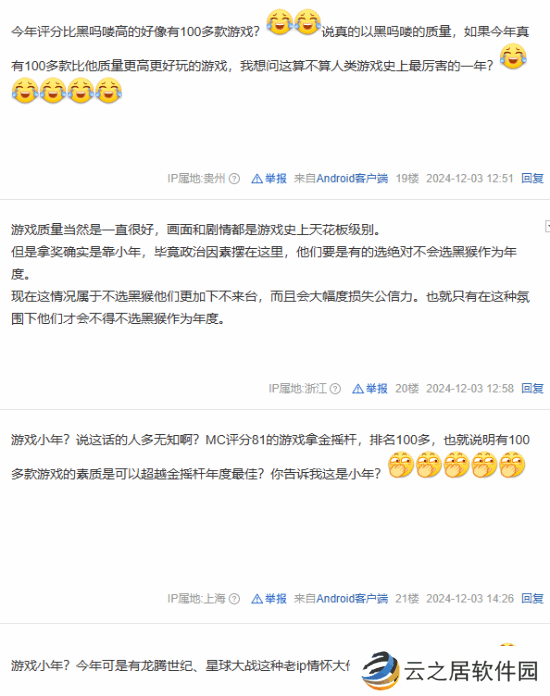Click the warning triangle icon on floor 20
This screenshot has height=696, width=550.
click(x=358, y=389)
